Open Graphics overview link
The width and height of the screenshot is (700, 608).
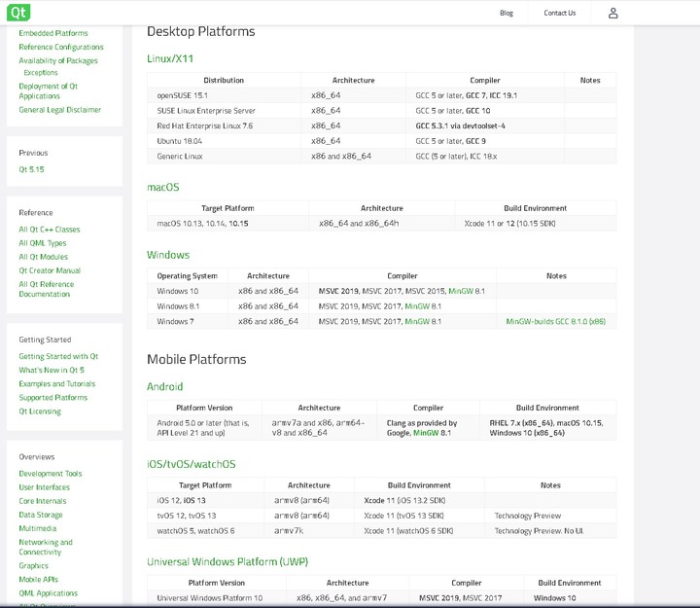coord(33,566)
